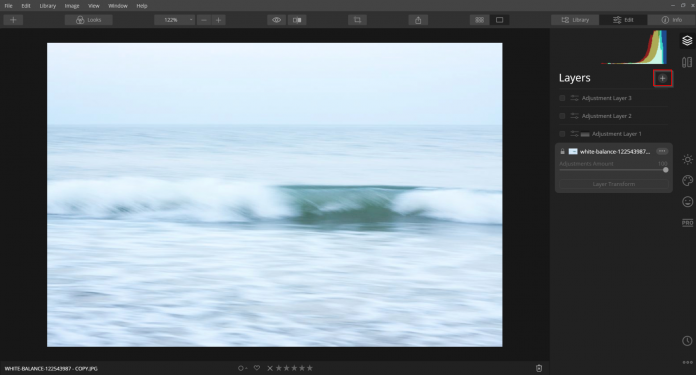Switch to gallery grid view
This screenshot has height=375, width=696.
[479, 20]
